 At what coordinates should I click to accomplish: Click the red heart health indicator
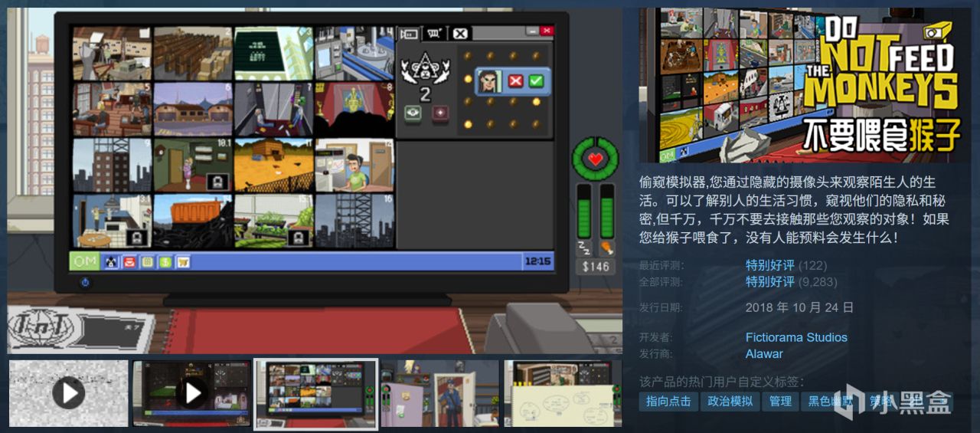click(595, 159)
